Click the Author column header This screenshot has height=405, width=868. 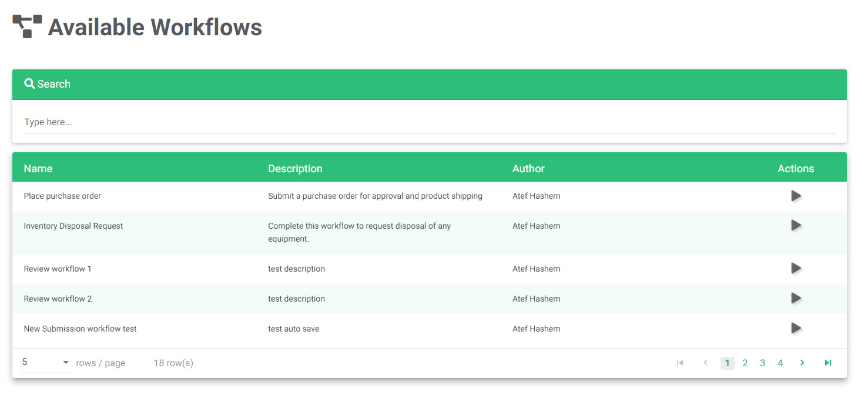point(528,168)
